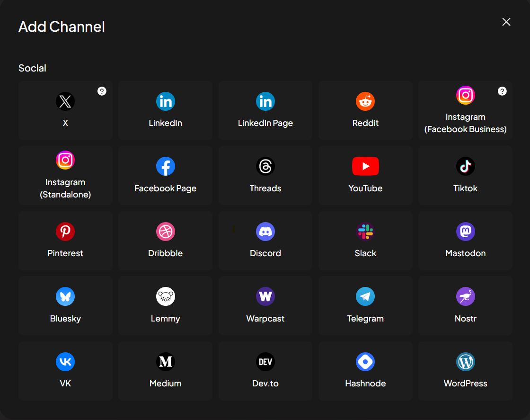Click the "Social" section heading
The height and width of the screenshot is (420, 530).
tap(33, 68)
